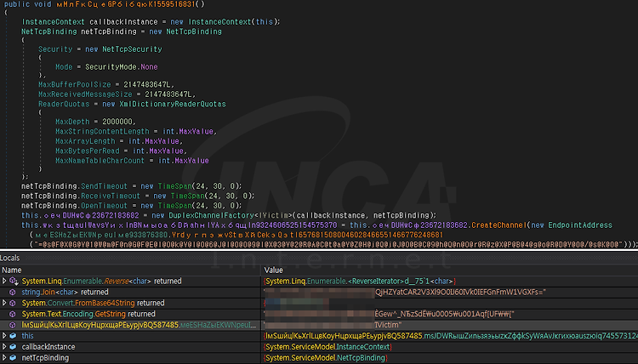The height and width of the screenshot is (364, 638).
Task: Select the Locals panel title
Action: (9, 258)
